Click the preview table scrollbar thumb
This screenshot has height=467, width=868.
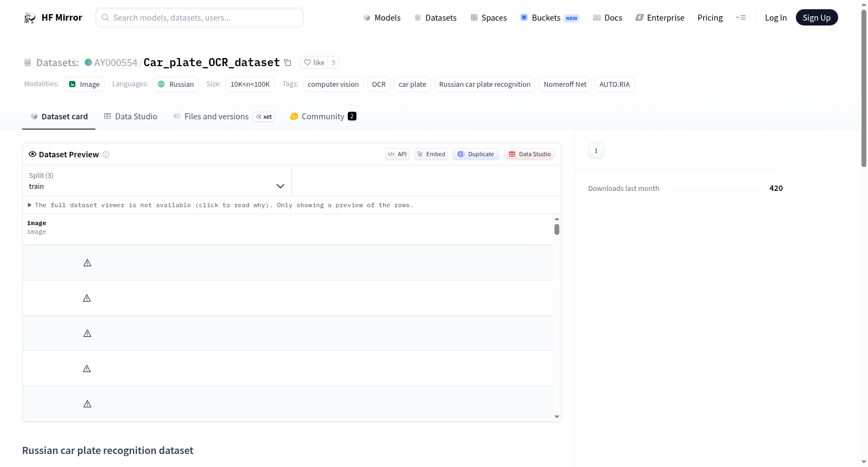coord(557,229)
